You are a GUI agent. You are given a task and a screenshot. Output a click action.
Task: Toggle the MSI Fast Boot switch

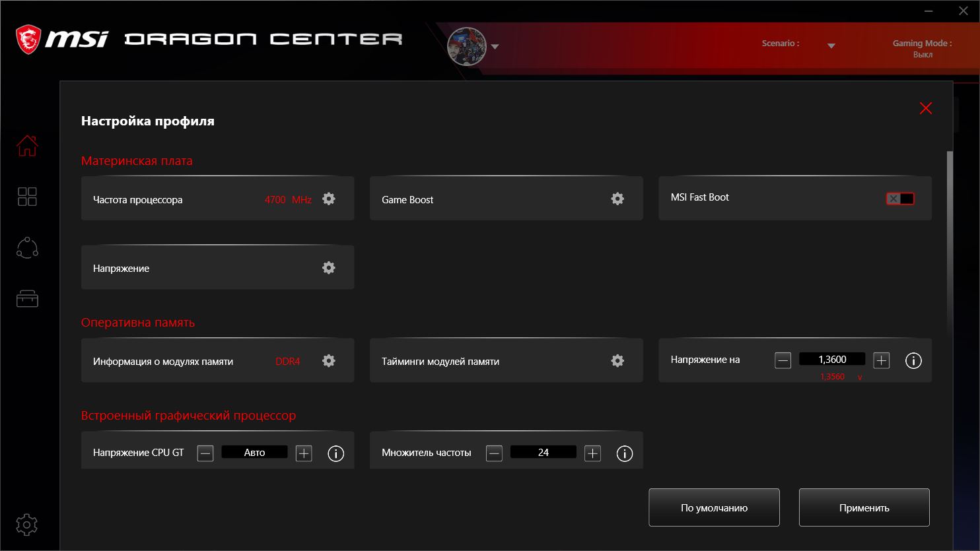point(900,199)
